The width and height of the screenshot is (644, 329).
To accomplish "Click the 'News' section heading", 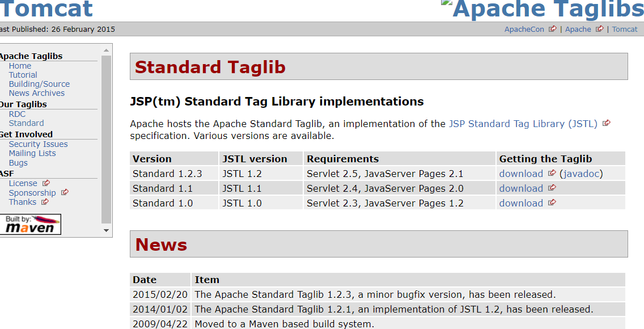I will point(161,244).
